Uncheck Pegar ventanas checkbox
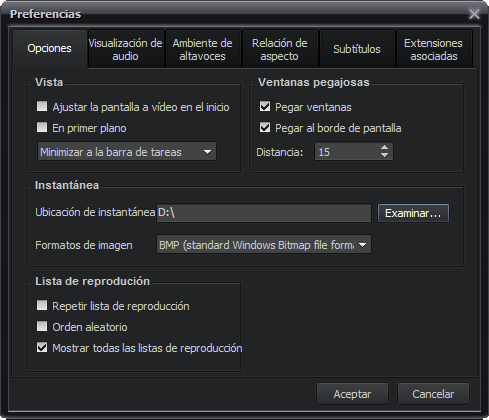This screenshot has height=420, width=489. pyautogui.click(x=265, y=107)
